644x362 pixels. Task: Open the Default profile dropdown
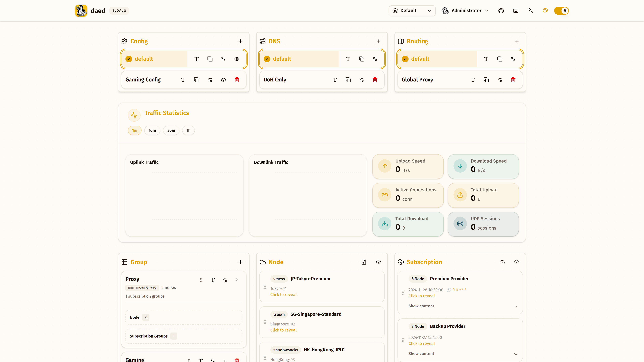click(x=412, y=11)
